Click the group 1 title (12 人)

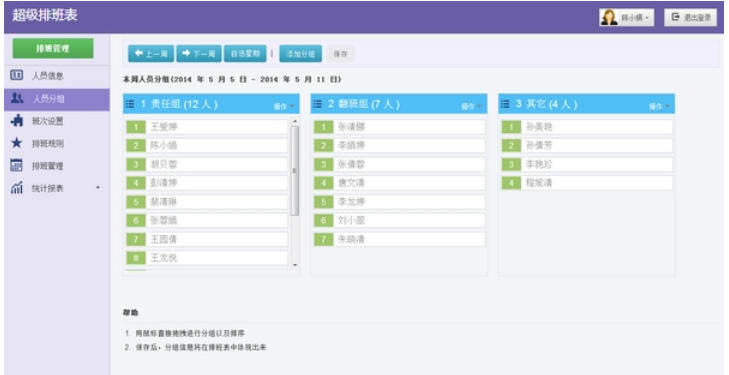point(179,104)
